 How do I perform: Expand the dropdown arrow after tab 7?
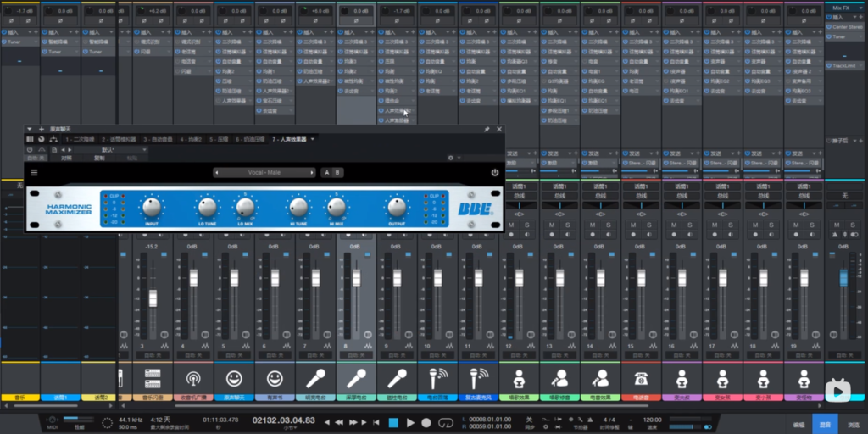pos(313,139)
